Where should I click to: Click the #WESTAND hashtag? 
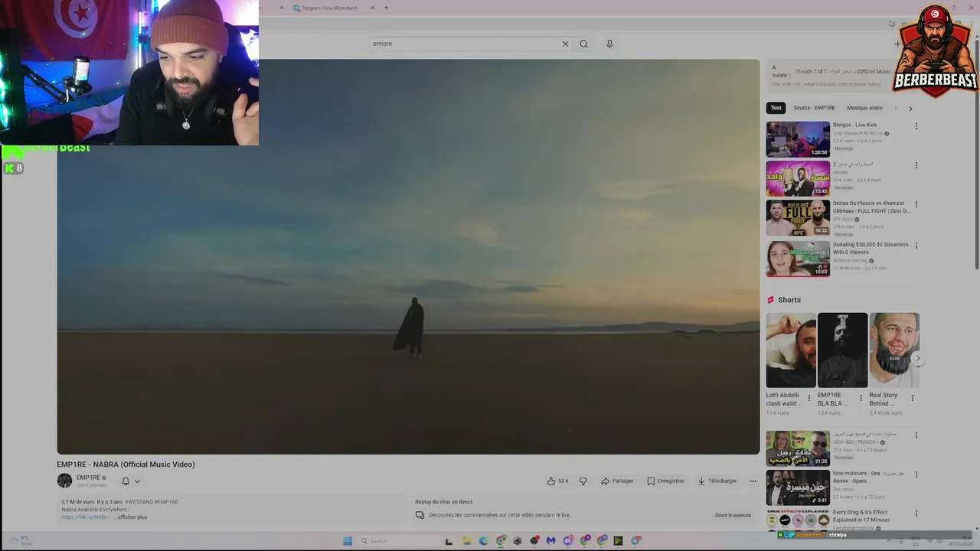pos(139,502)
